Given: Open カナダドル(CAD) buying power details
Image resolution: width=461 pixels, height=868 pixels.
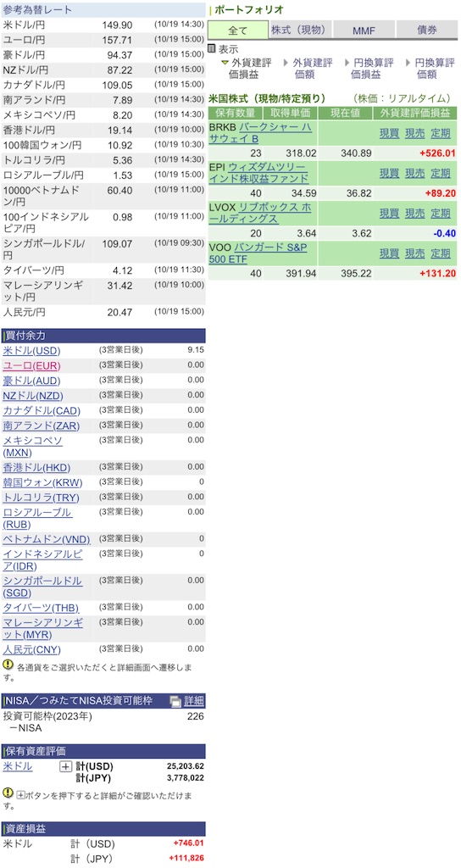Looking at the screenshot, I should click(42, 411).
